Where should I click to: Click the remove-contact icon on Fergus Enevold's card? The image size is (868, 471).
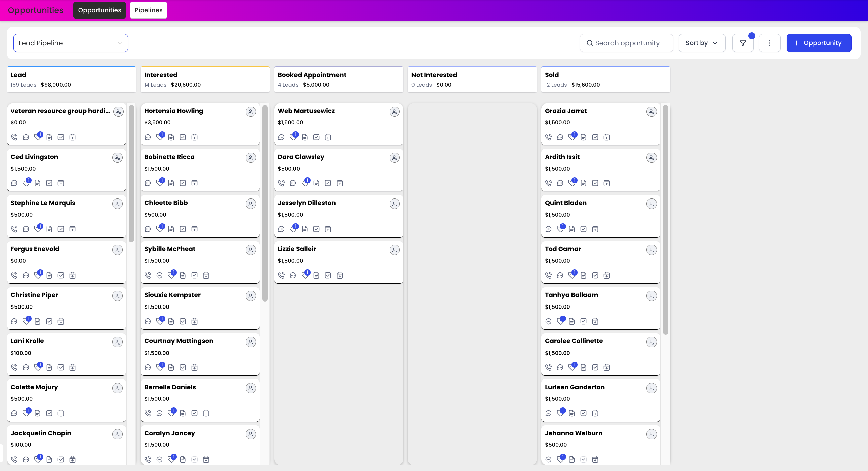[x=117, y=250]
